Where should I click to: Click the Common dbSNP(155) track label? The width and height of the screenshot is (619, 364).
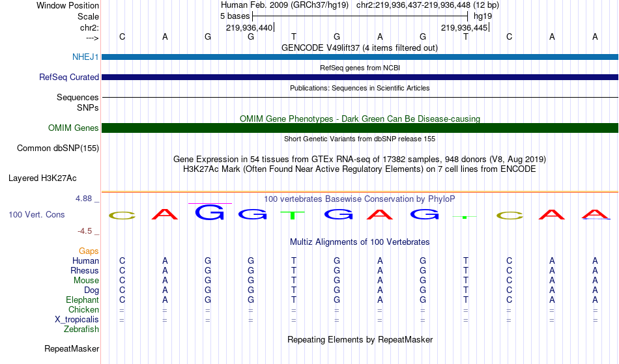tap(58, 148)
